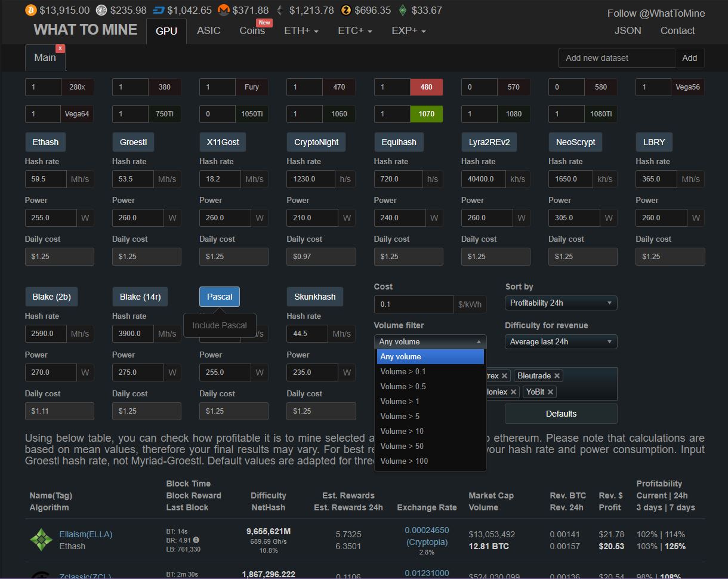Open the ETC+ dropdown menu
The width and height of the screenshot is (728, 579).
[354, 30]
